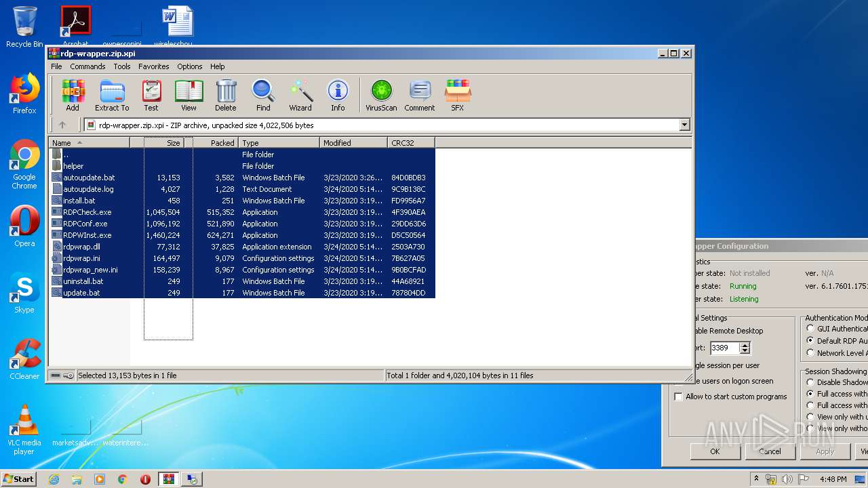
Task: Click the Start button
Action: pos(18,479)
